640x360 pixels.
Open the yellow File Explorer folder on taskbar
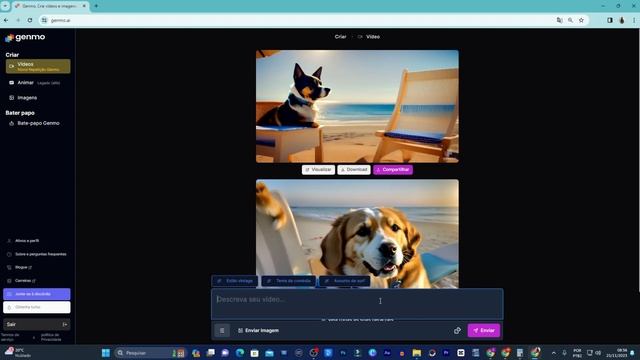click(417, 353)
